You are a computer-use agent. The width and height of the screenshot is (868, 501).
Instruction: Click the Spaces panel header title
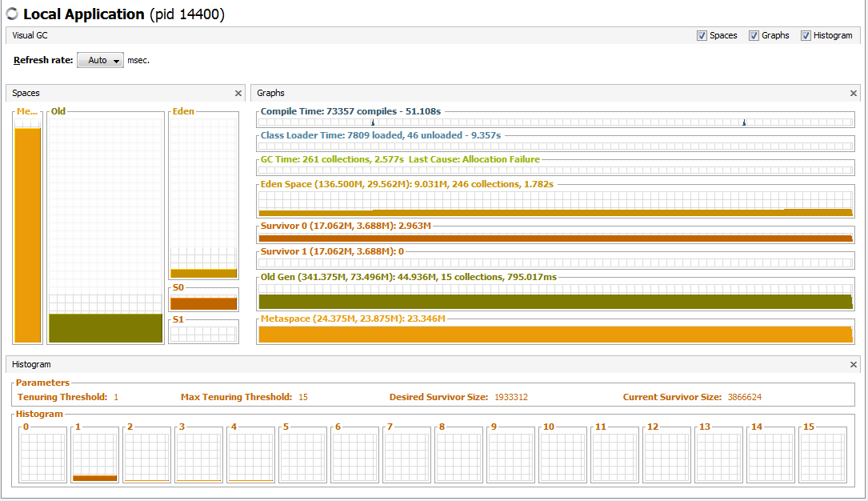(26, 93)
